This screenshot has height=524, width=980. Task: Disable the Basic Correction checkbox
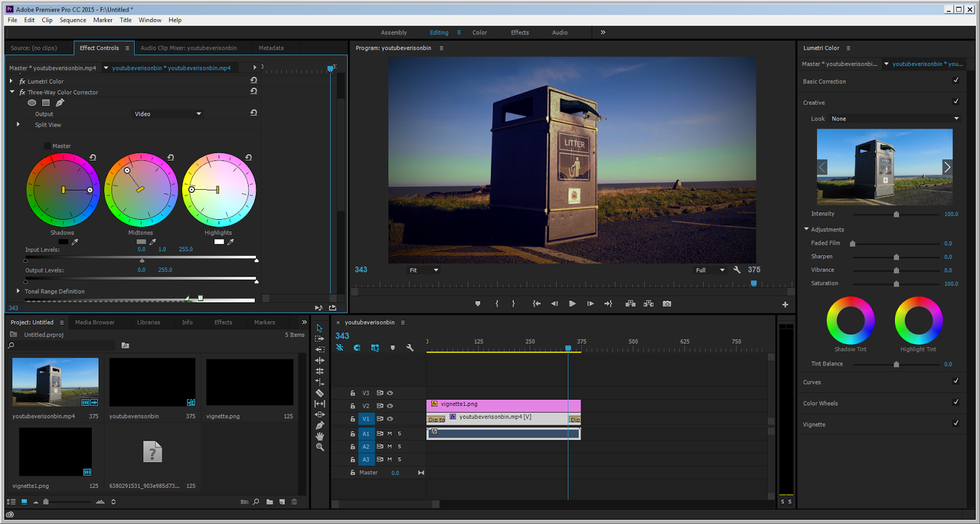[956, 81]
